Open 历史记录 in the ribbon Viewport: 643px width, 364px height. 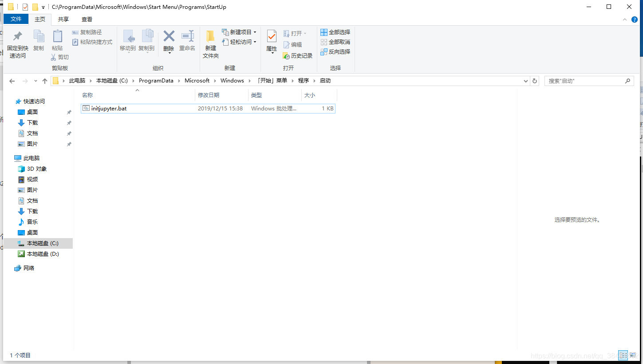298,56
